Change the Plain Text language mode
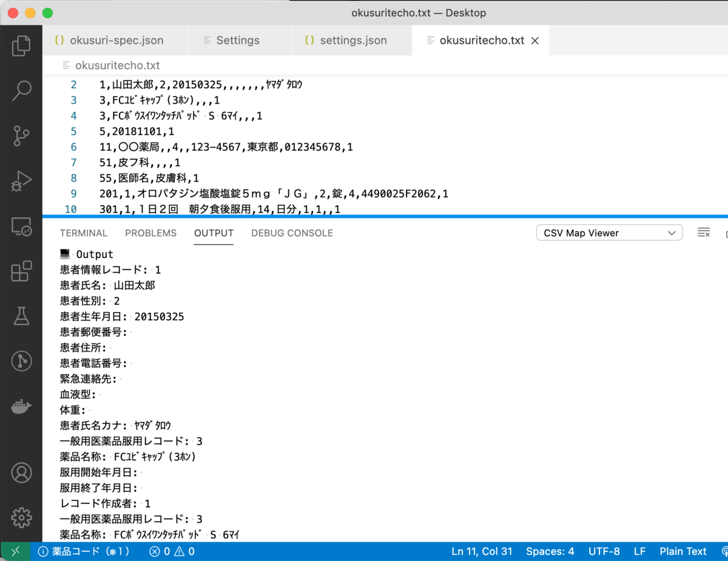The height and width of the screenshot is (561, 728). pyautogui.click(x=683, y=551)
